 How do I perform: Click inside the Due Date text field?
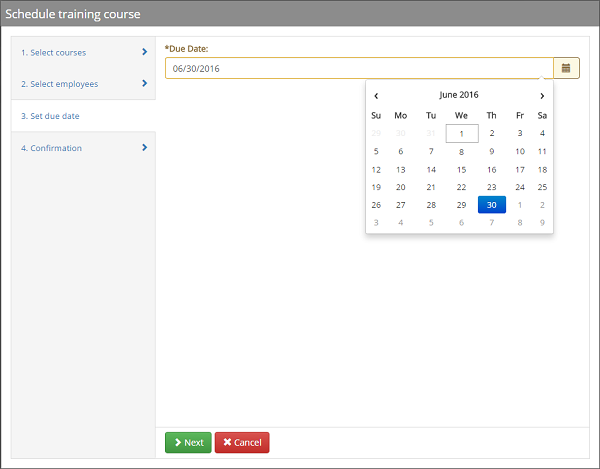coord(358,68)
